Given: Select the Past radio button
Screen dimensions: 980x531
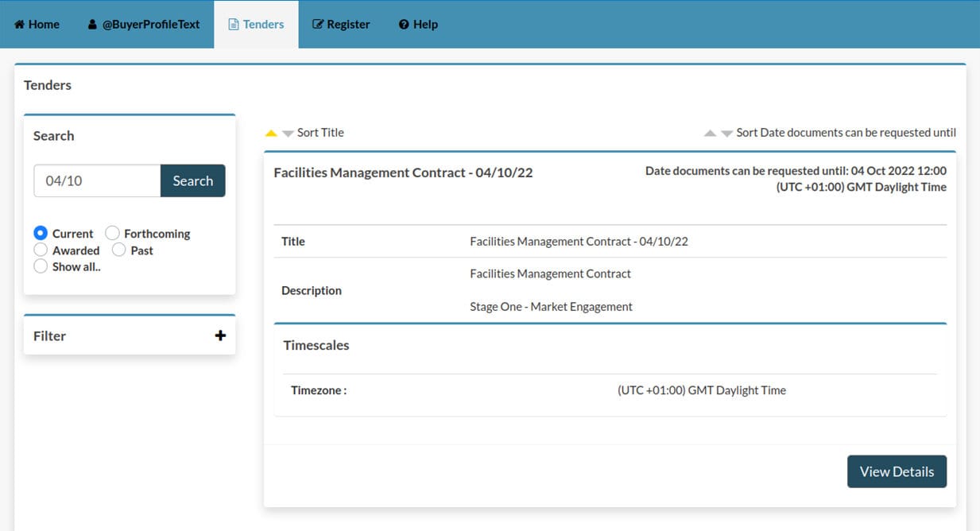Looking at the screenshot, I should (x=120, y=250).
